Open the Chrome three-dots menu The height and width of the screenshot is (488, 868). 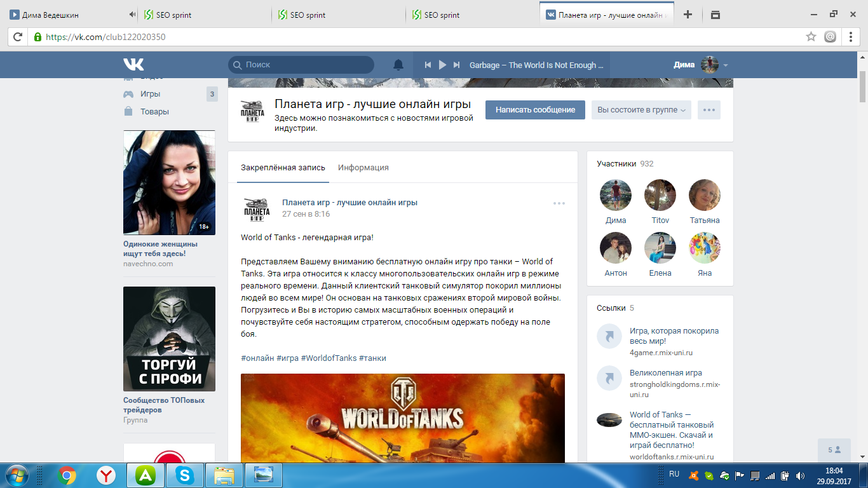click(x=851, y=37)
